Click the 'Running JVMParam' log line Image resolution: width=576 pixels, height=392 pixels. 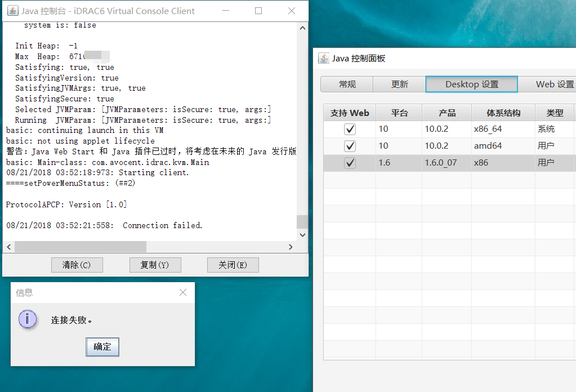click(x=143, y=120)
